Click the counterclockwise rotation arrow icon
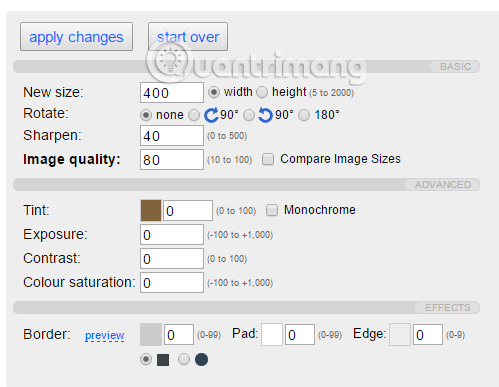Image resolution: width=499 pixels, height=387 pixels. click(265, 115)
